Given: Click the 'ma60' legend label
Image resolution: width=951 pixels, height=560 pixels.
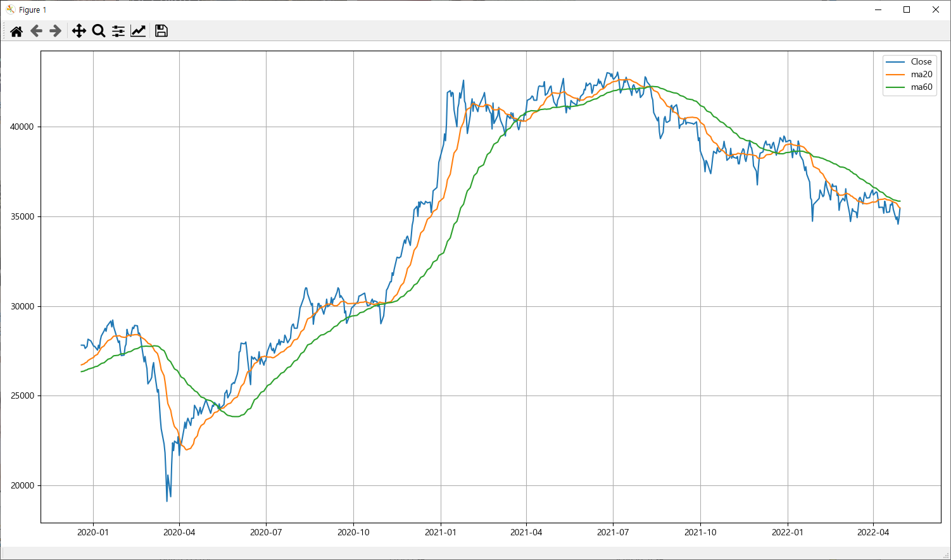Looking at the screenshot, I should 922,87.
